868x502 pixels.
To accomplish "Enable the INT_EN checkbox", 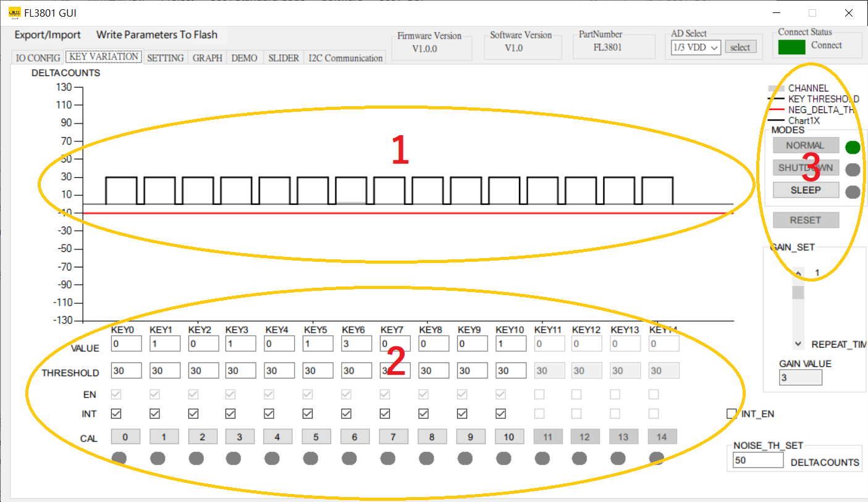I will click(731, 414).
